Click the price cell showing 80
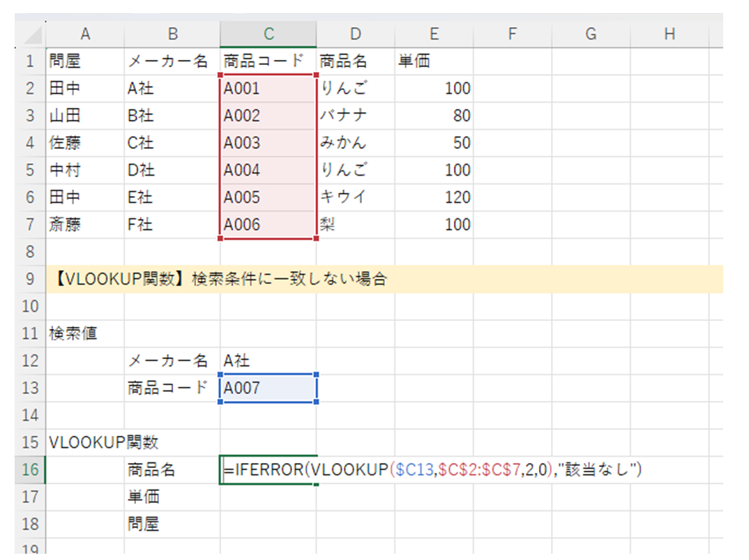The height and width of the screenshot is (560, 749). pos(434,116)
